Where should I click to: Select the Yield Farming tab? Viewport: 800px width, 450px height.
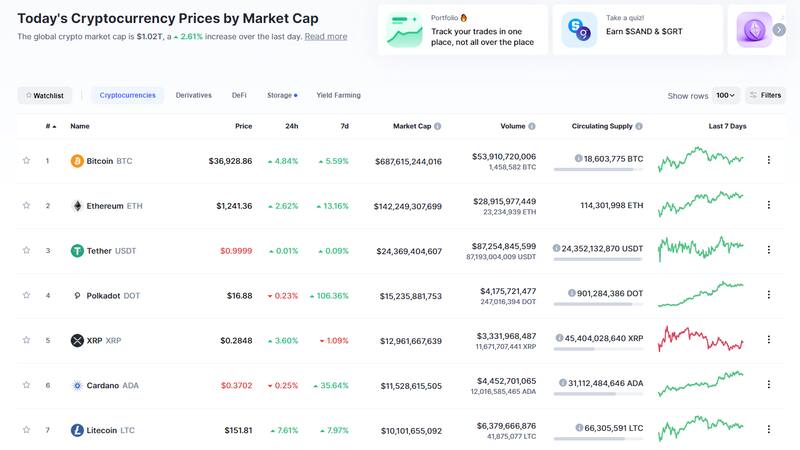coord(338,96)
